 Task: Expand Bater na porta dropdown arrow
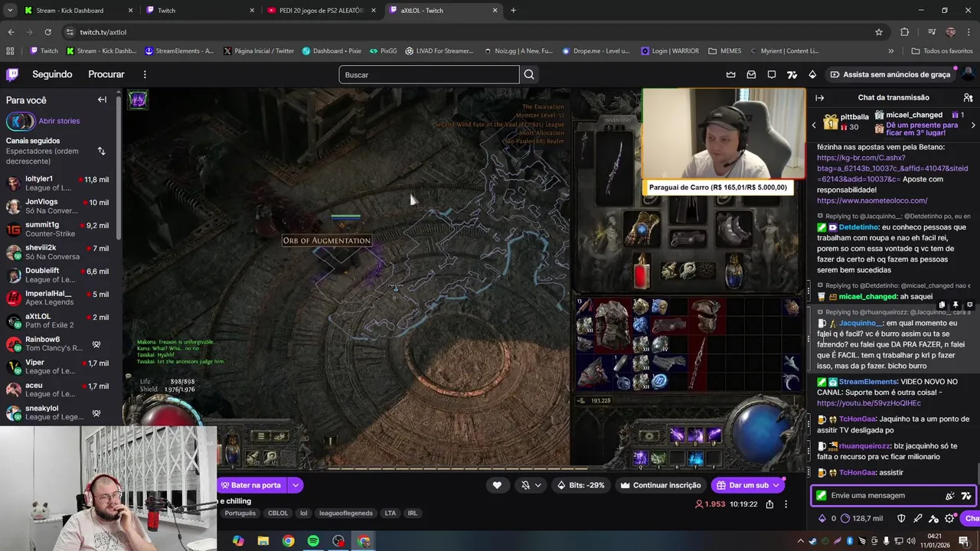(295, 485)
